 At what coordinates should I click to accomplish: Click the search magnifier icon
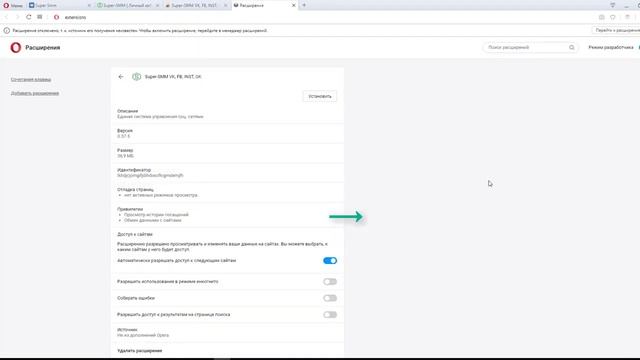point(571,48)
